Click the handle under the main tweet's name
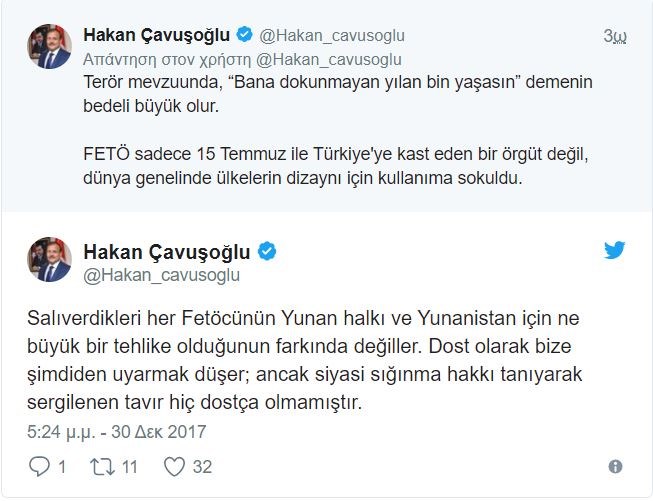 pos(162,275)
